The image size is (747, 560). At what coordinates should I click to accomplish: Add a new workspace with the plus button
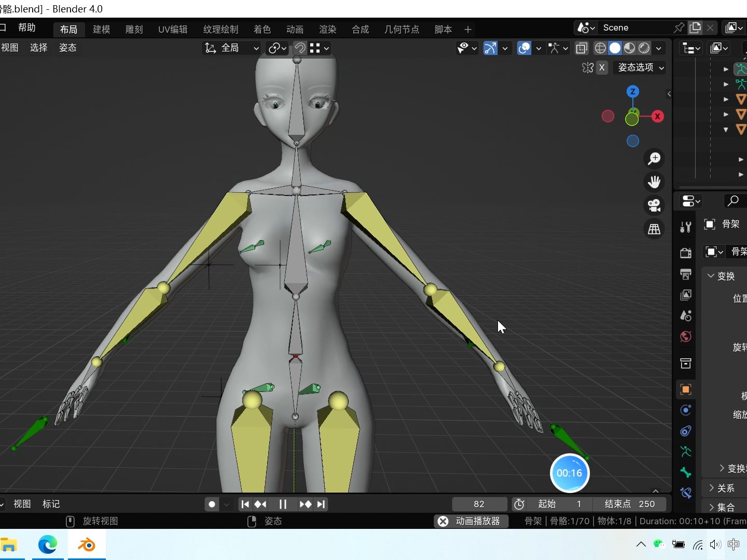point(468,30)
